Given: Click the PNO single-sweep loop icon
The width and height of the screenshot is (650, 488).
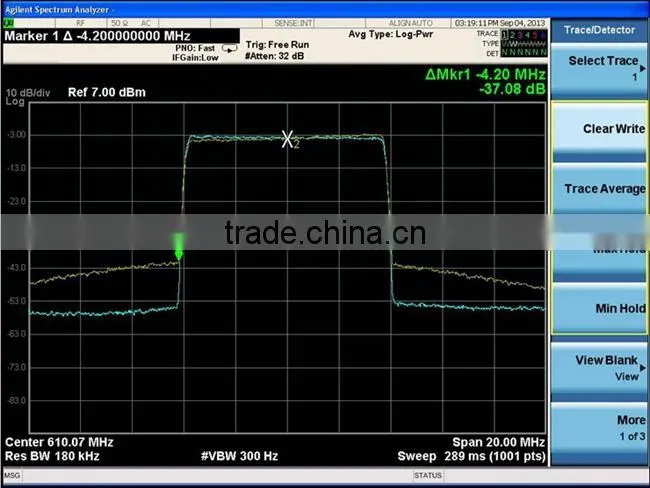Looking at the screenshot, I should pyautogui.click(x=230, y=49).
